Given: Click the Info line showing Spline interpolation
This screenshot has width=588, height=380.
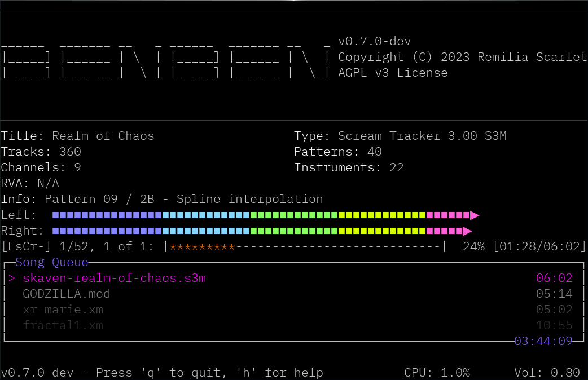Looking at the screenshot, I should click(x=162, y=200).
